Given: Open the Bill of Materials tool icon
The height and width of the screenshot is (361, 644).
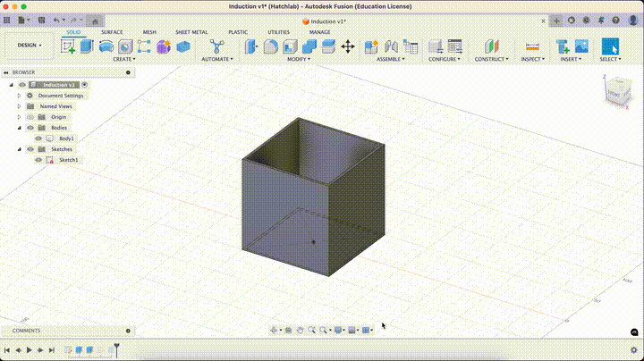Looking at the screenshot, I should (x=411, y=46).
